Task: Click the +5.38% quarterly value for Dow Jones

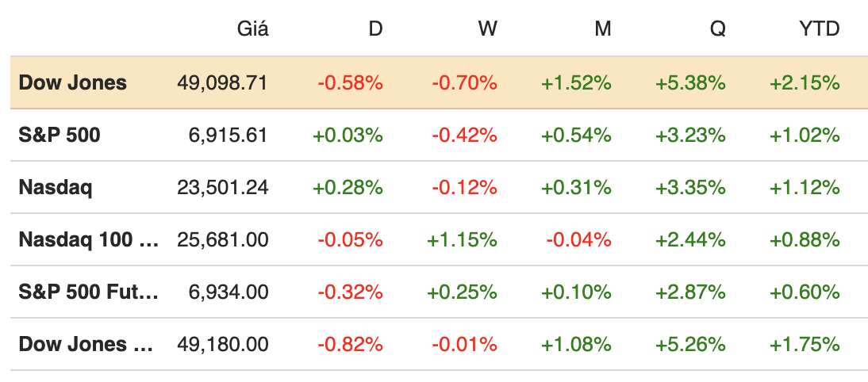Action: 690,82
